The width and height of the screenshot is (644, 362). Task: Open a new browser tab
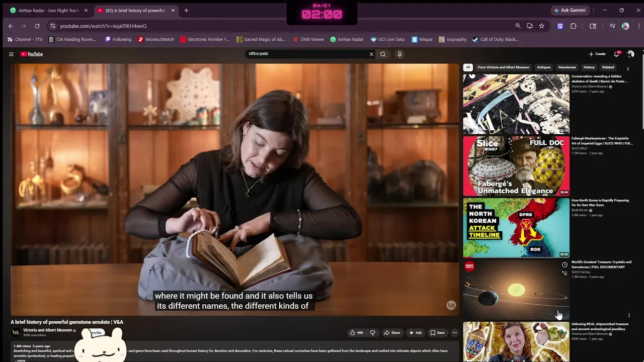(x=186, y=11)
